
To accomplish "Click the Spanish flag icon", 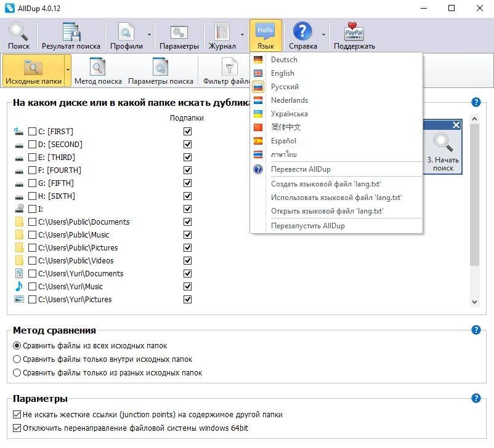I will pyautogui.click(x=258, y=141).
